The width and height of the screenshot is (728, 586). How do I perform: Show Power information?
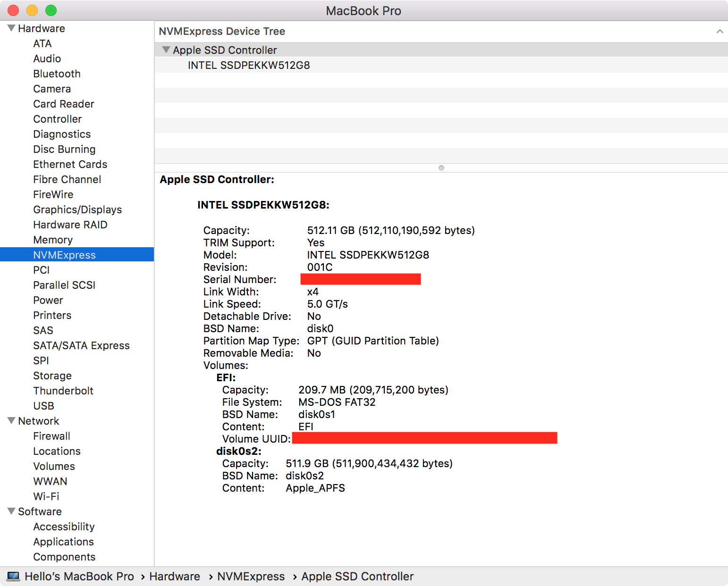48,300
